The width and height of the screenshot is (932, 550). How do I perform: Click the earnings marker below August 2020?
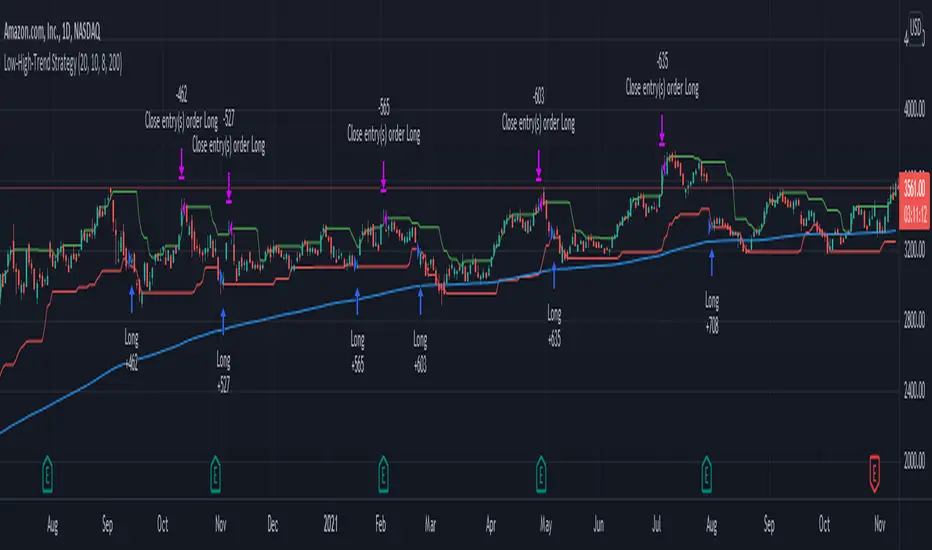(x=47, y=474)
